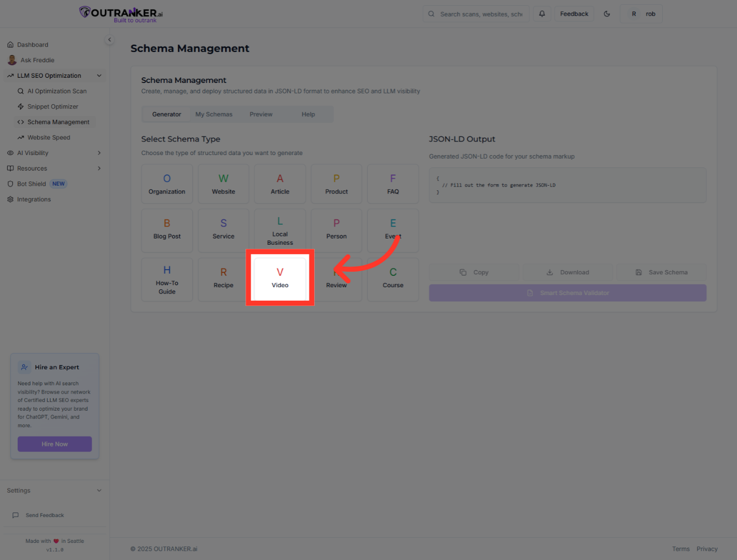Screen dimensions: 737x560
Task: Expand the Settings section
Action: (54, 491)
